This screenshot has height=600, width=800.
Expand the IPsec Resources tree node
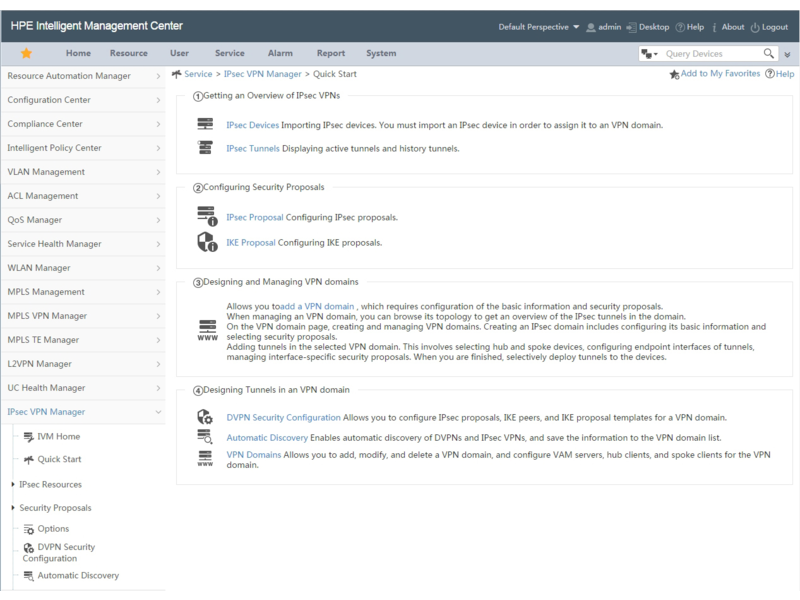coord(13,484)
